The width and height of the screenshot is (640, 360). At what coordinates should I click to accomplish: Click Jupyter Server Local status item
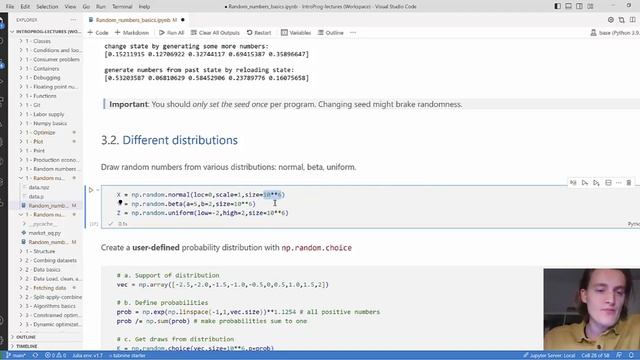[x=550, y=356]
